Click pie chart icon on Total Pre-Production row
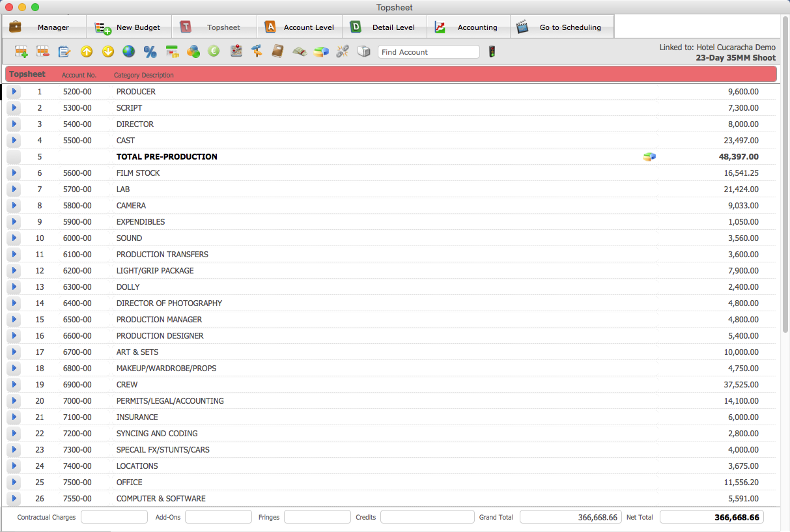 [649, 157]
